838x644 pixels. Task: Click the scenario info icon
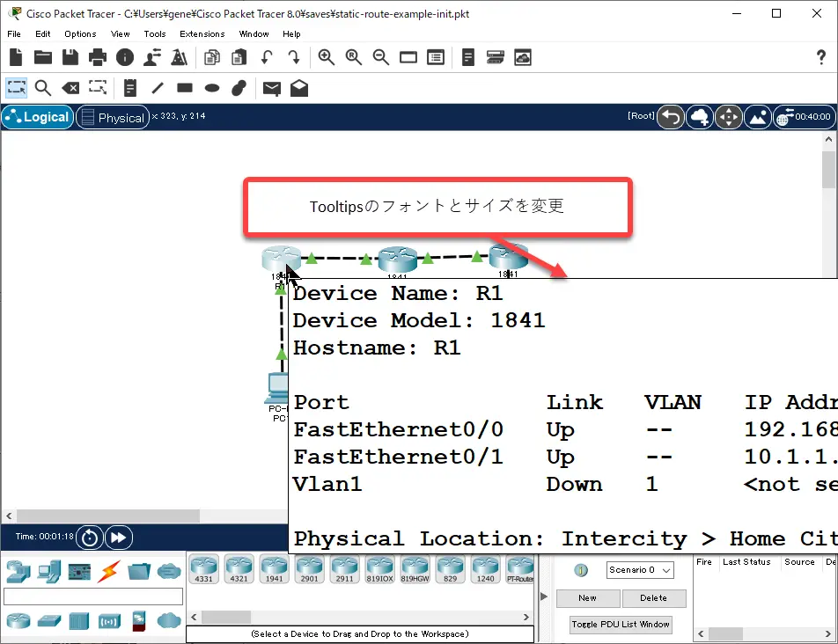[581, 570]
